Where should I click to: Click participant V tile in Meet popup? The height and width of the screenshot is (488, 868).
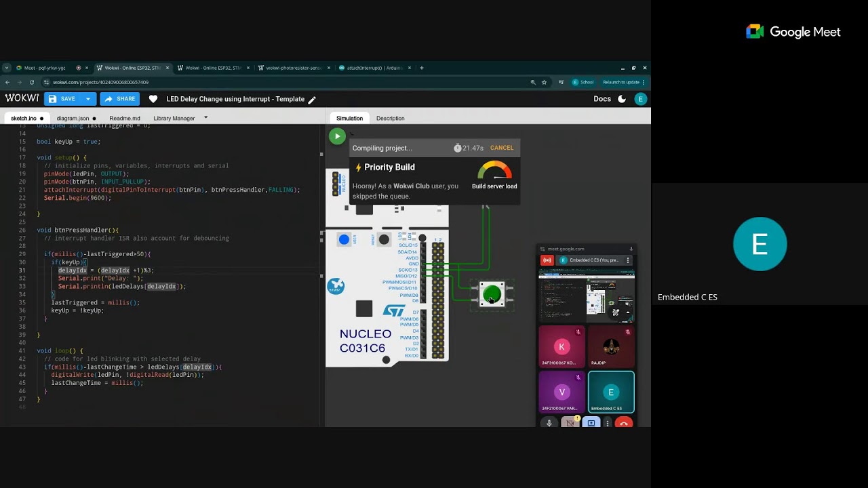561,392
